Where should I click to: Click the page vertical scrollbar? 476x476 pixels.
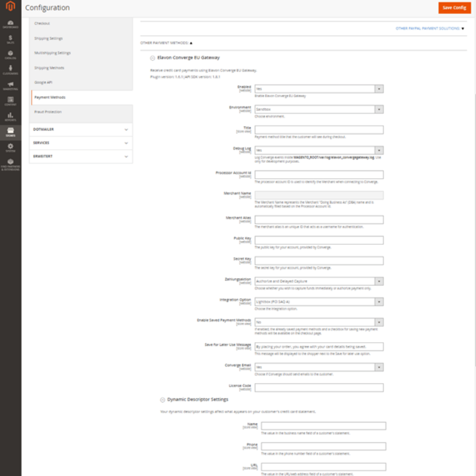coord(474,231)
